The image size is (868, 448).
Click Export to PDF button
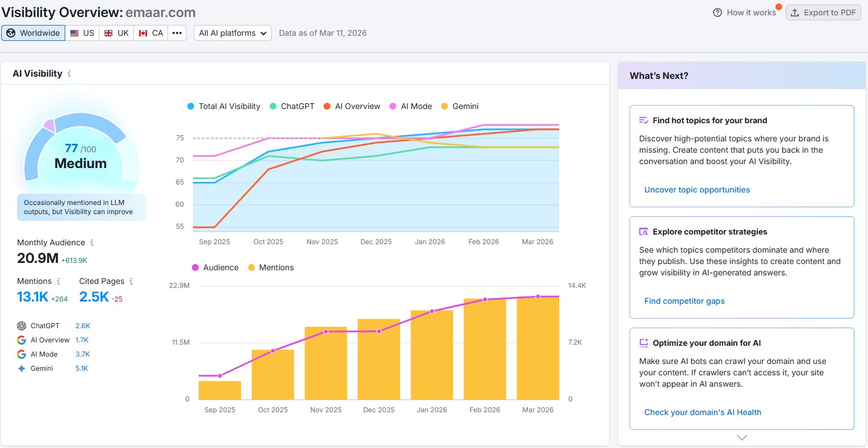click(x=823, y=12)
